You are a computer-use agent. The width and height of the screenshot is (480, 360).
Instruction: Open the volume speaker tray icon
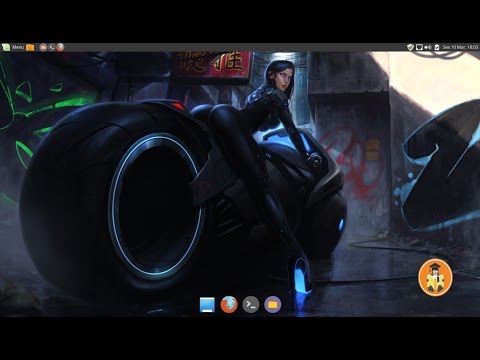(x=428, y=47)
